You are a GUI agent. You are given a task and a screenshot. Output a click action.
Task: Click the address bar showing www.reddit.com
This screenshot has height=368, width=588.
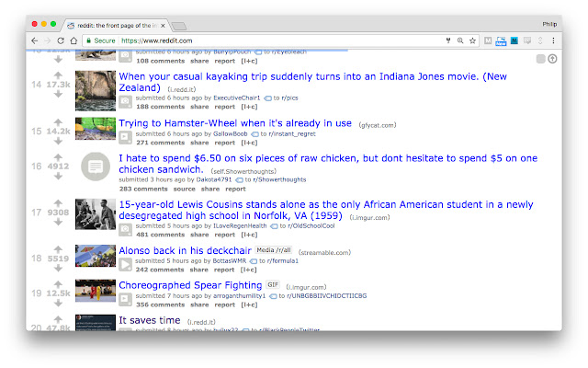(276, 40)
